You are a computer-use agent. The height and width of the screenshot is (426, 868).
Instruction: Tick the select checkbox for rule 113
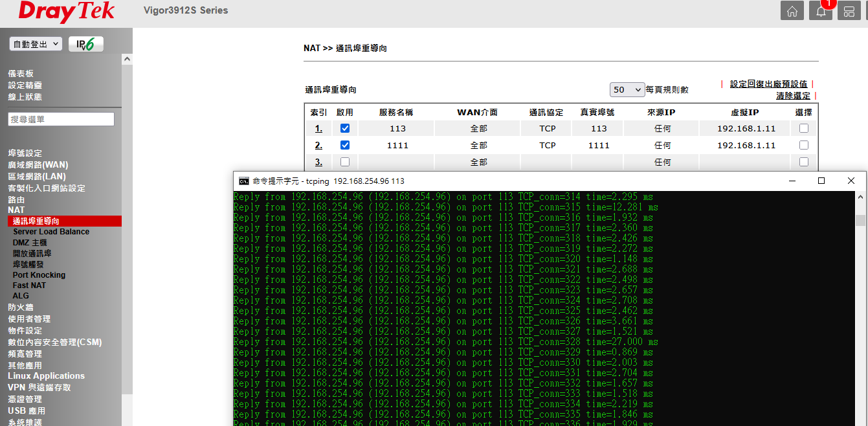(x=803, y=129)
